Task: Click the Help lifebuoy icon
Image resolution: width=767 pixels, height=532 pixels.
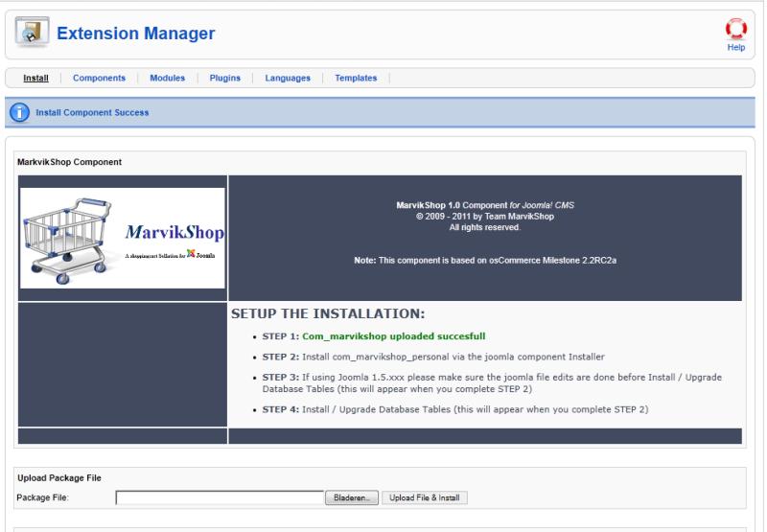Action: pos(735,29)
